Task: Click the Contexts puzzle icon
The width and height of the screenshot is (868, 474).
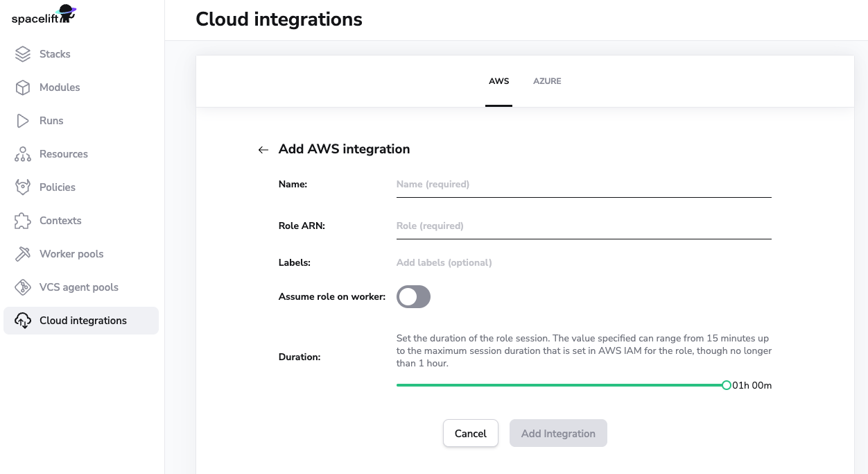Action: (x=23, y=221)
